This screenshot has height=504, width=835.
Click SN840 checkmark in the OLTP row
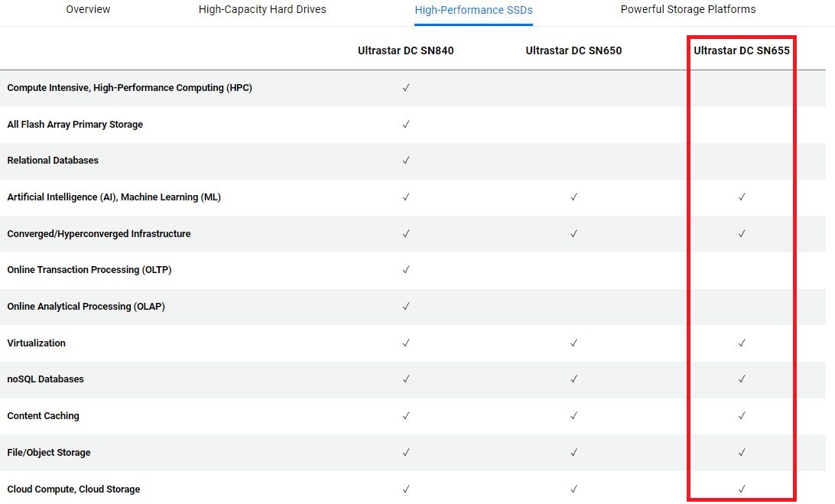pyautogui.click(x=406, y=270)
